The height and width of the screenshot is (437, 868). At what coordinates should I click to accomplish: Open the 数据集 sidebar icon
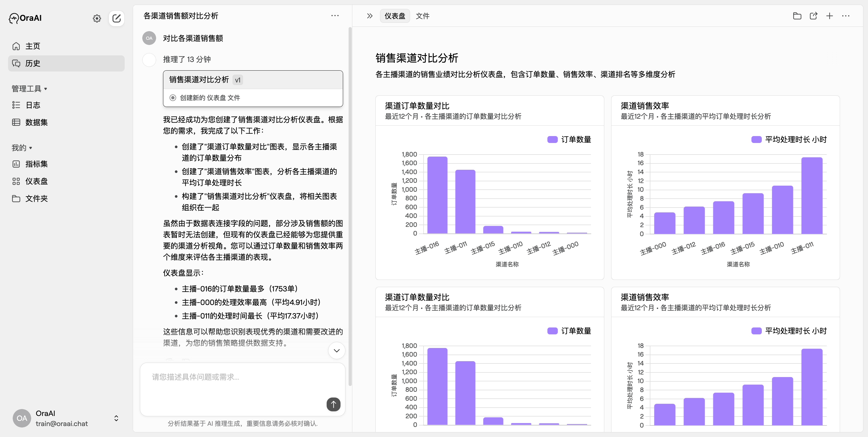tap(16, 122)
